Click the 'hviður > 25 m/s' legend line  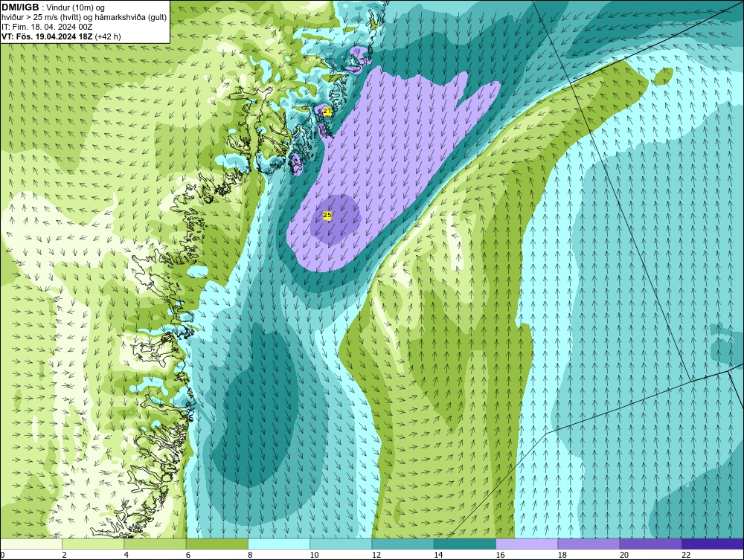click(84, 17)
